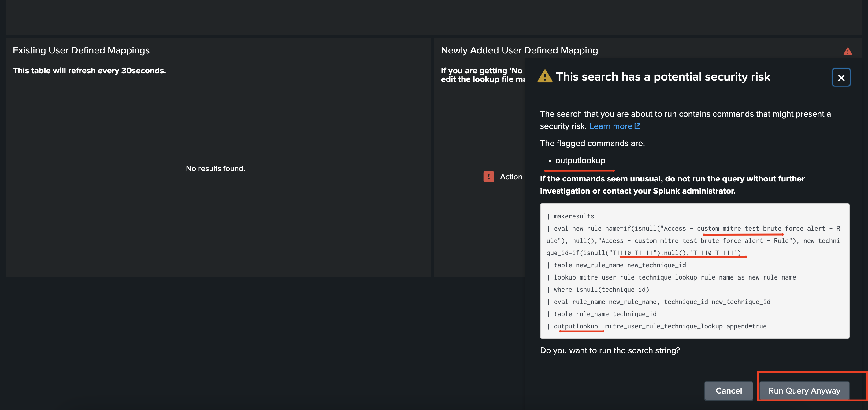Select the outputlookup flagged command bullet

click(580, 161)
